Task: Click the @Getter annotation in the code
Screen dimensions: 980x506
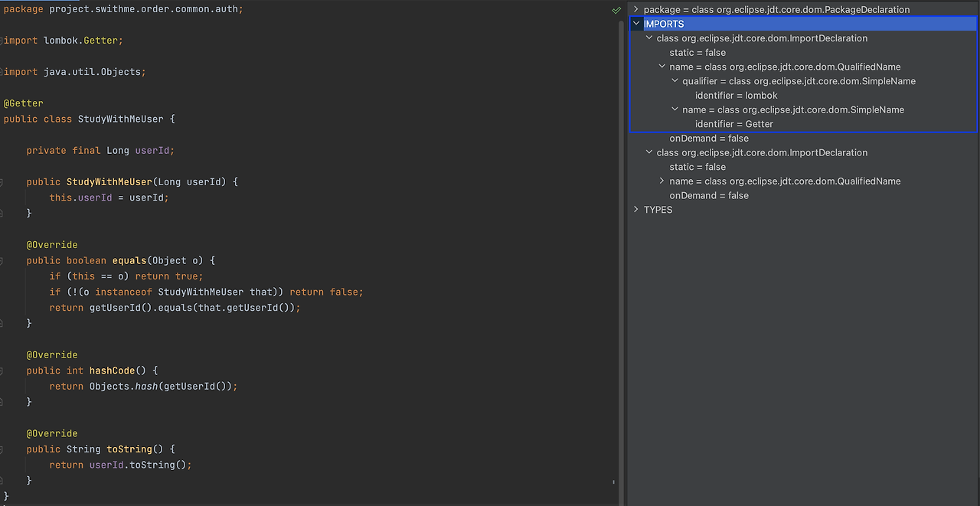Action: point(24,103)
